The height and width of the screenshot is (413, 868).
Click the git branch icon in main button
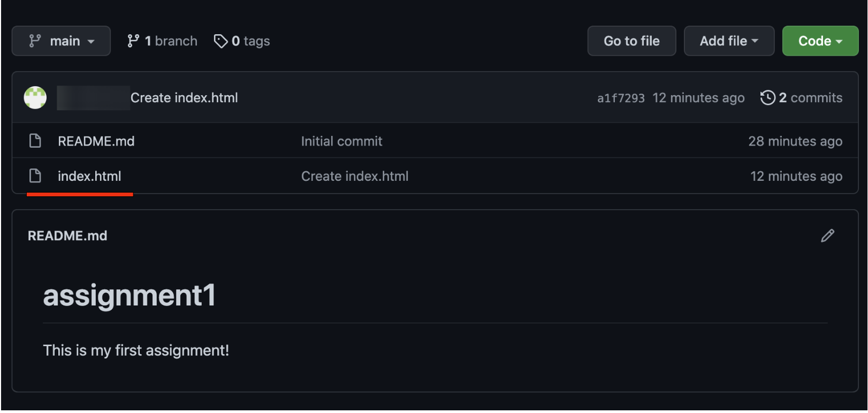[x=35, y=41]
